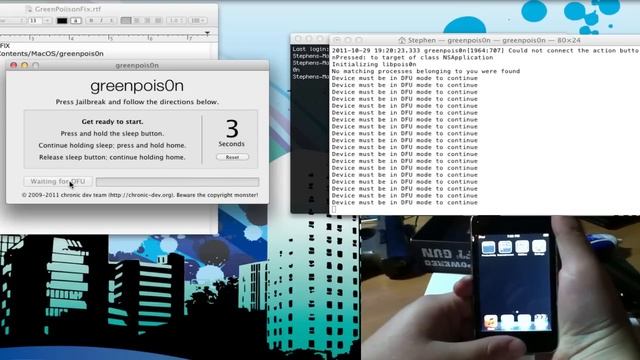Toggle Underline in the TextEdit toolbar

[x=111, y=20]
